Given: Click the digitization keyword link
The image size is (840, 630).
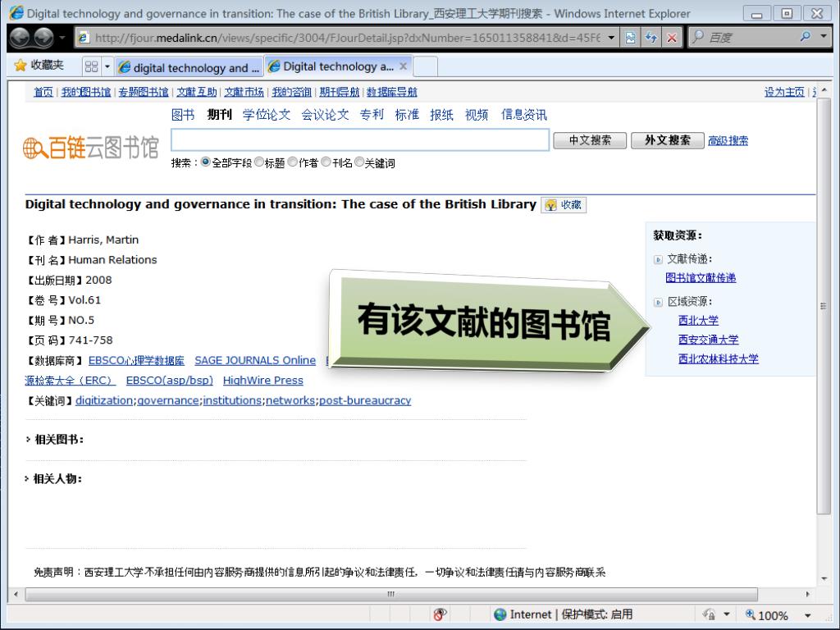Looking at the screenshot, I should tap(104, 400).
